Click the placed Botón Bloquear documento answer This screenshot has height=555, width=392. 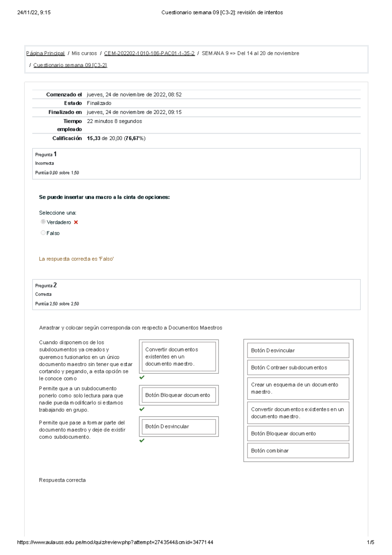[x=179, y=395]
